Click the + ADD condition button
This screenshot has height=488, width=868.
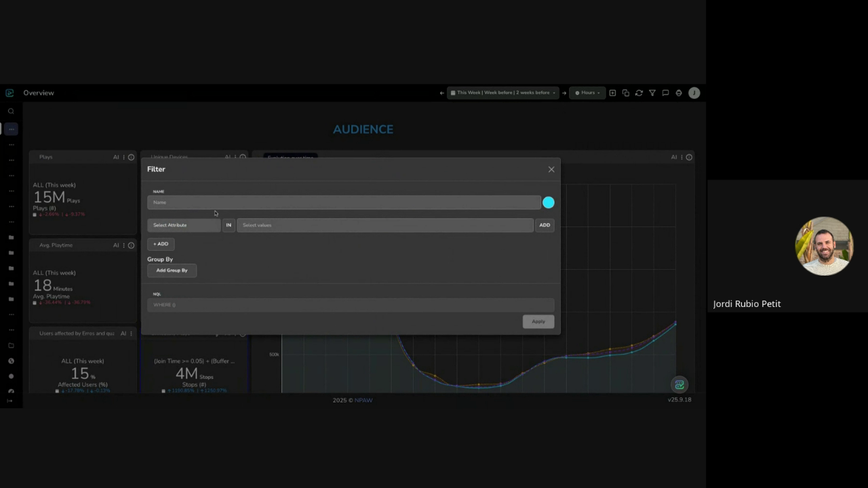(161, 244)
